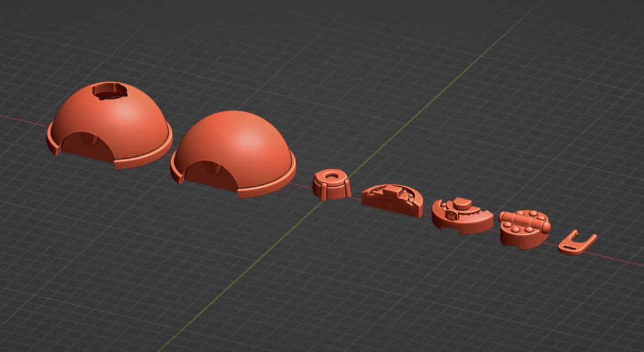Select the small U-shaped clip part
The width and height of the screenshot is (644, 352).
point(577,243)
